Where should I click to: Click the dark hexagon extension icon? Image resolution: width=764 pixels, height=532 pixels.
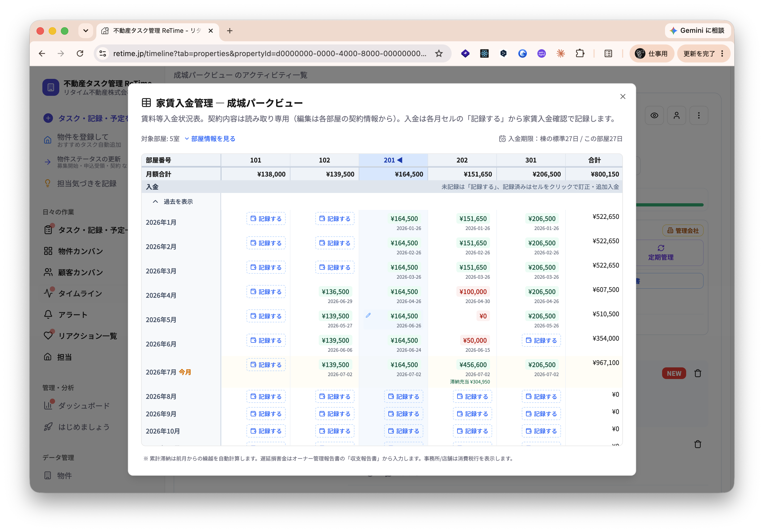[x=504, y=53]
